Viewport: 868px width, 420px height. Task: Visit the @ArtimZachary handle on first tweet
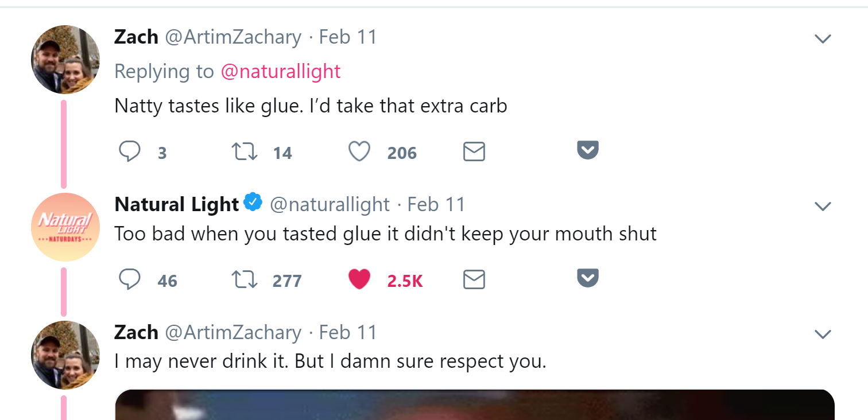(233, 37)
